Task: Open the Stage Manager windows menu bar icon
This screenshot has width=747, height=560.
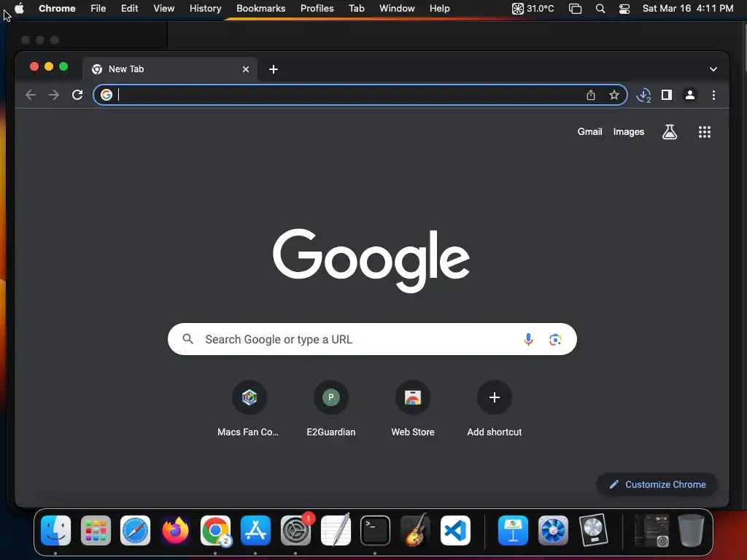Action: tap(575, 9)
